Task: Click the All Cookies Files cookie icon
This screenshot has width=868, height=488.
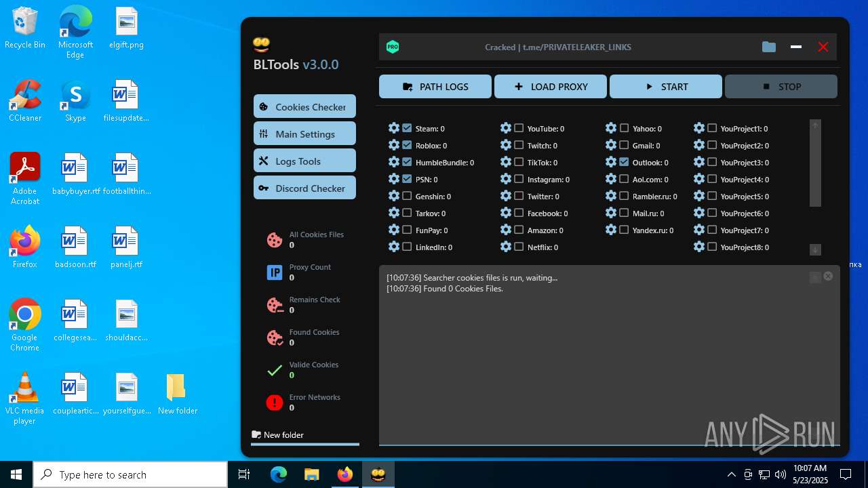Action: pos(275,240)
